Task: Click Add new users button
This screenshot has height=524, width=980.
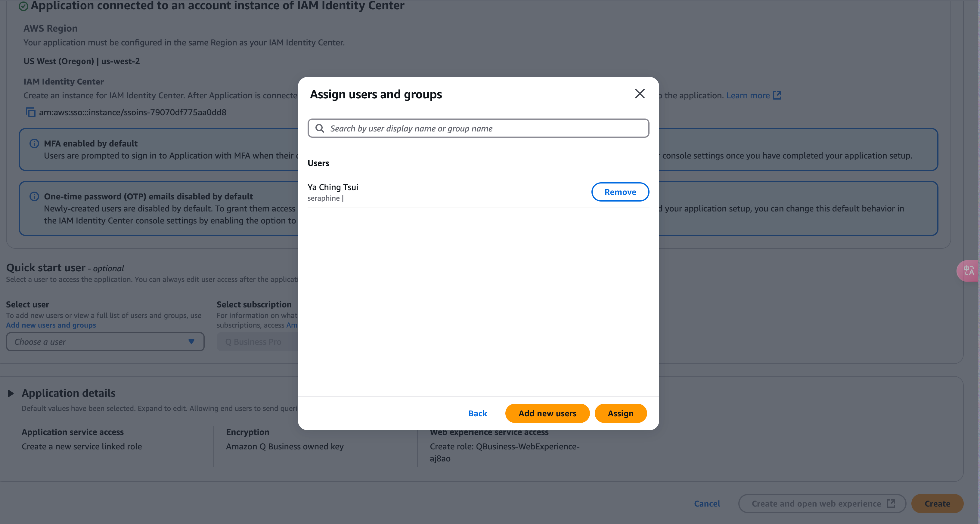Action: pyautogui.click(x=547, y=413)
